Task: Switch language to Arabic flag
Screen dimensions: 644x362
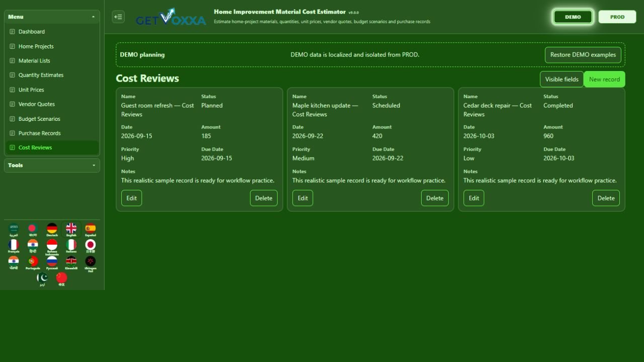Action: [14, 229]
